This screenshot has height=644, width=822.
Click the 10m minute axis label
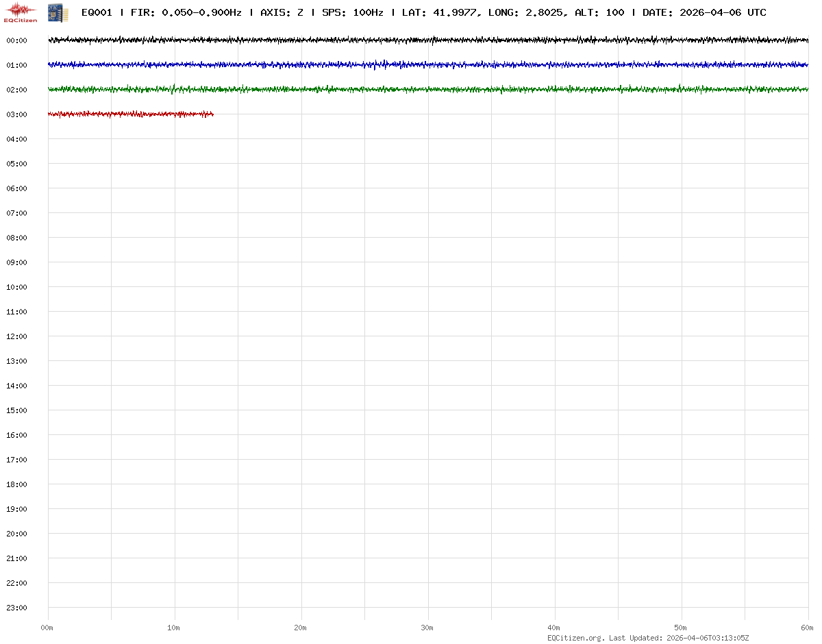click(174, 628)
